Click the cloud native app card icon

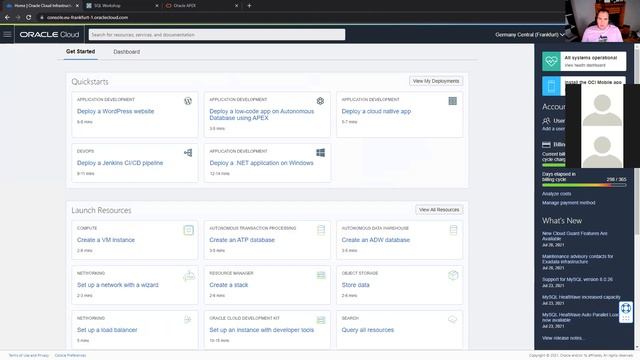453,101
